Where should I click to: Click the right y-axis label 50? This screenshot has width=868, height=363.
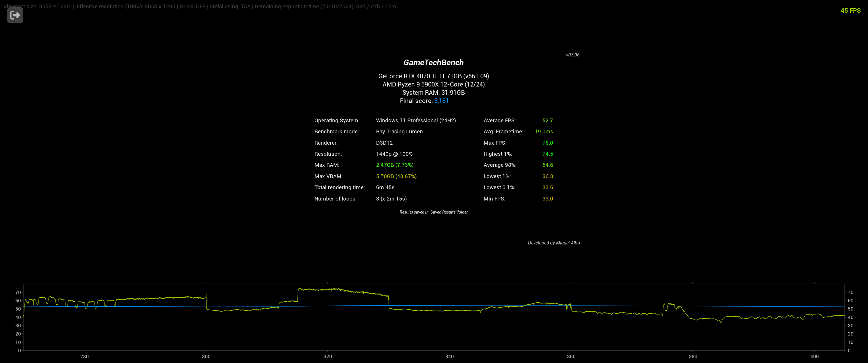(x=850, y=309)
